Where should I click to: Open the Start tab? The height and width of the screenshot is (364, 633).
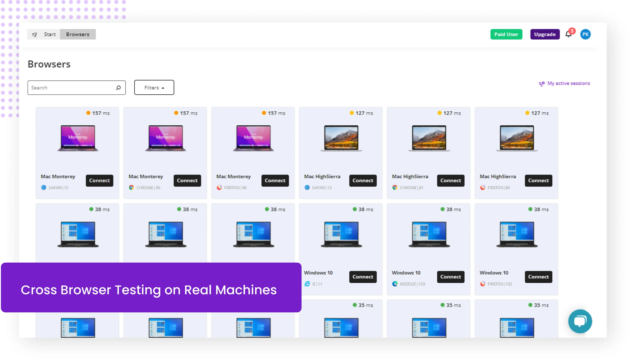pyautogui.click(x=50, y=34)
